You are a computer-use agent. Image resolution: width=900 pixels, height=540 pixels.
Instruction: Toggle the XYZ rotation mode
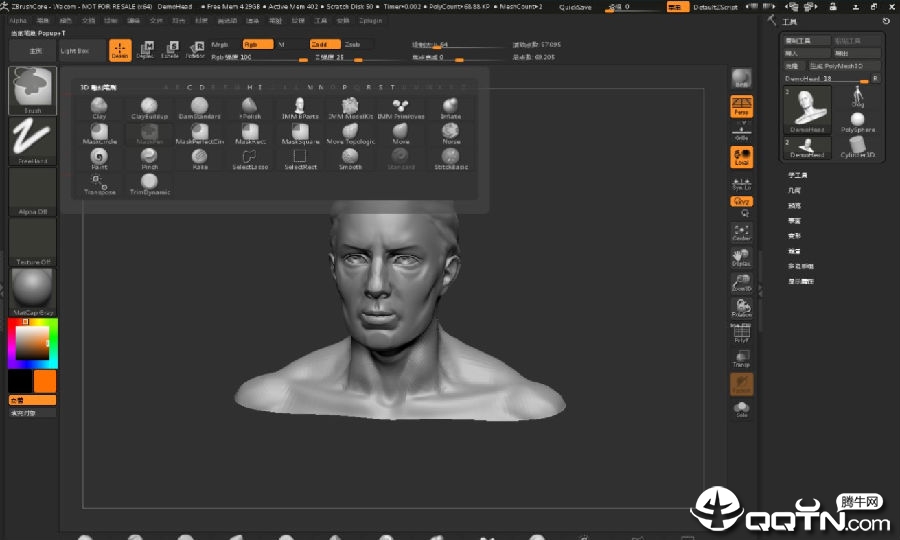coord(742,201)
